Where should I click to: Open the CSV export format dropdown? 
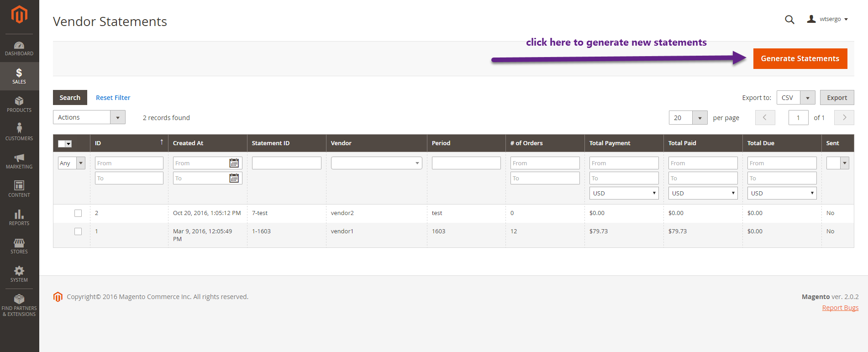796,98
